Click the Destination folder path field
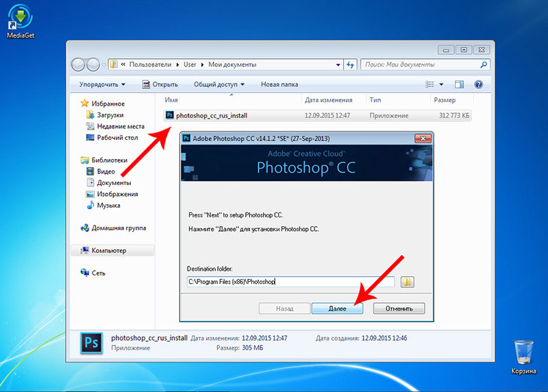Screen dimensions: 548x392 coord(290,282)
